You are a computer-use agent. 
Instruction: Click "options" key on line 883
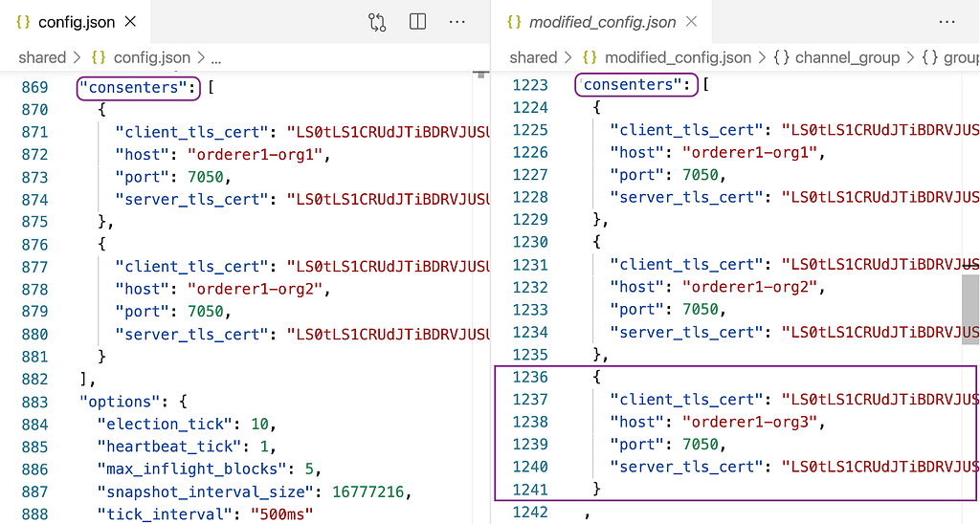120,403
